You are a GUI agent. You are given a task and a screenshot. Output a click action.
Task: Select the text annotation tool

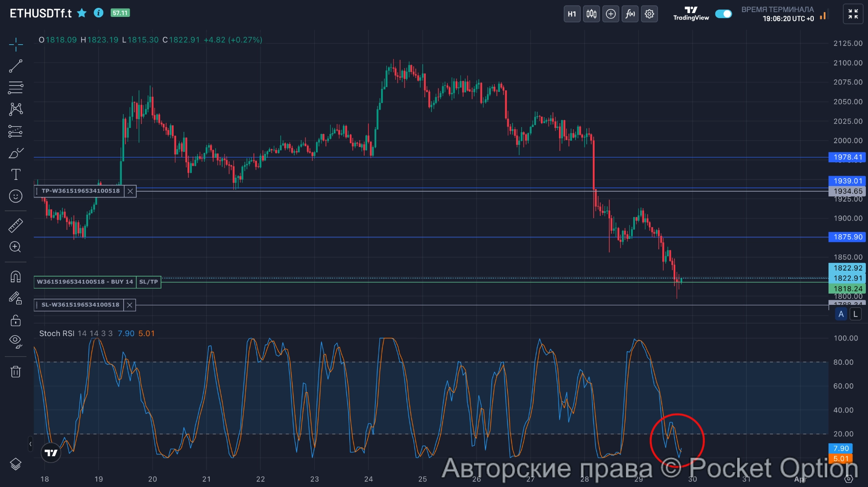(x=16, y=174)
